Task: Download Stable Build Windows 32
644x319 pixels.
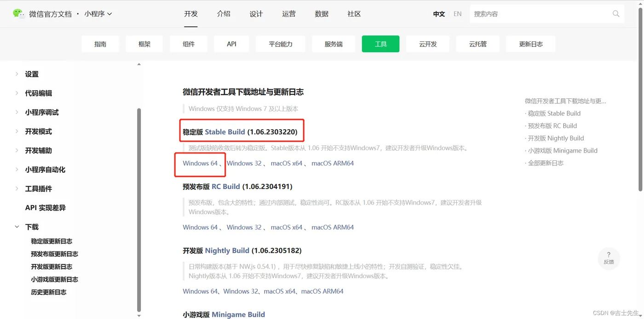Action: [244, 163]
